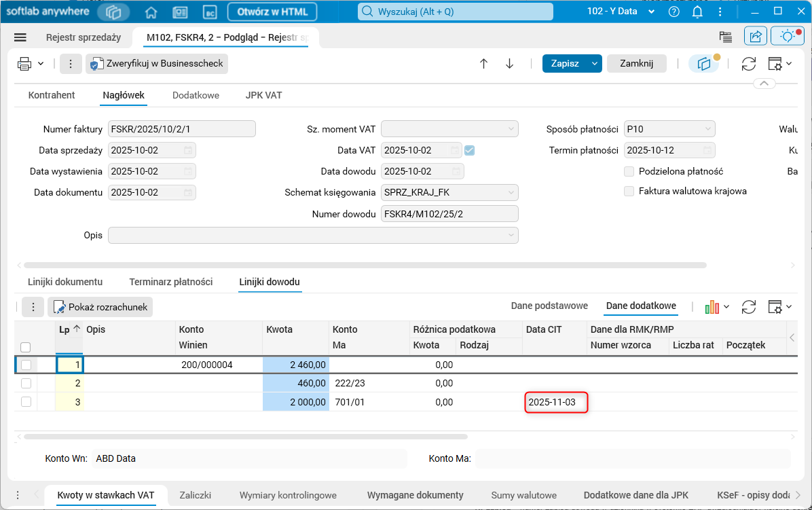Show notifications bell
Screen dimensions: 812x510
tap(697, 12)
